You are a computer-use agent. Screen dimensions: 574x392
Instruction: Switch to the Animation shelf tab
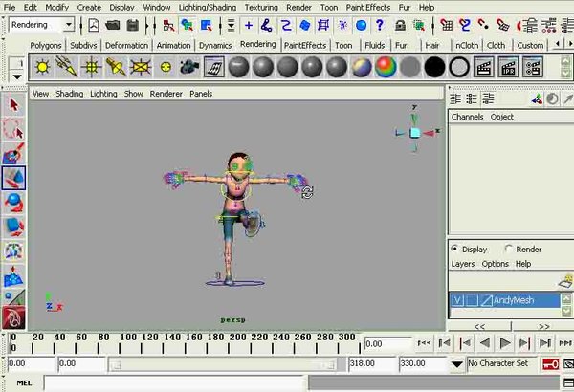[x=173, y=45]
